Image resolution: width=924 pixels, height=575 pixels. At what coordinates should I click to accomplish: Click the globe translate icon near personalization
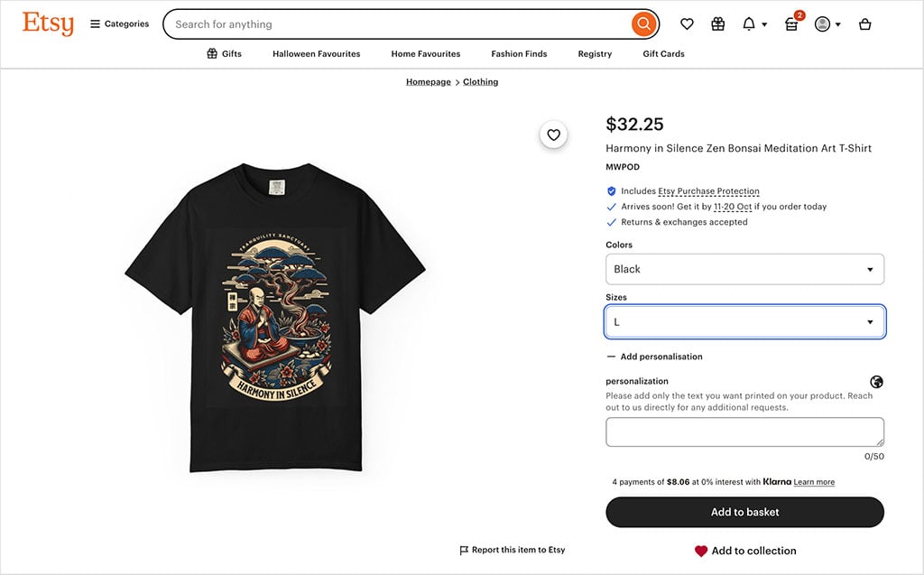pos(877,382)
